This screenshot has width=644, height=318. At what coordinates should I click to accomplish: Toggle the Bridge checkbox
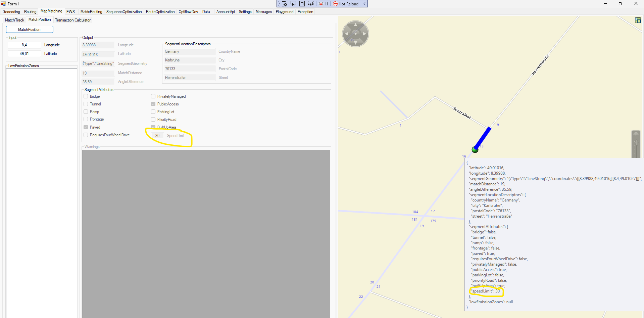(x=86, y=96)
